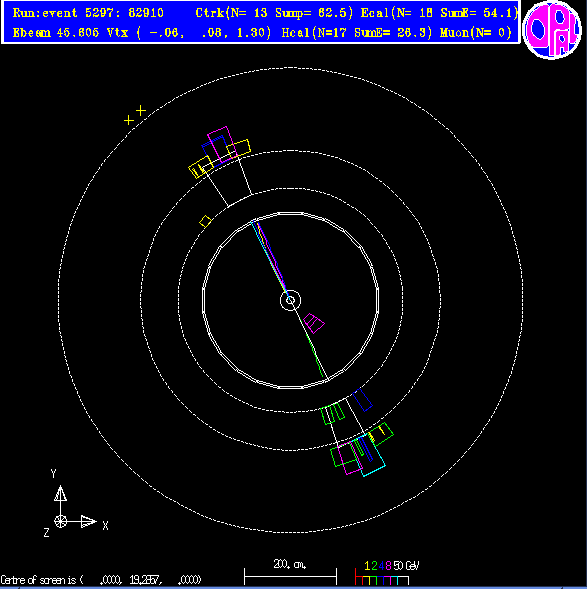Select the blue calorimeter box below the tracker
Image resolution: width=587 pixels, height=589 pixels.
click(362, 400)
